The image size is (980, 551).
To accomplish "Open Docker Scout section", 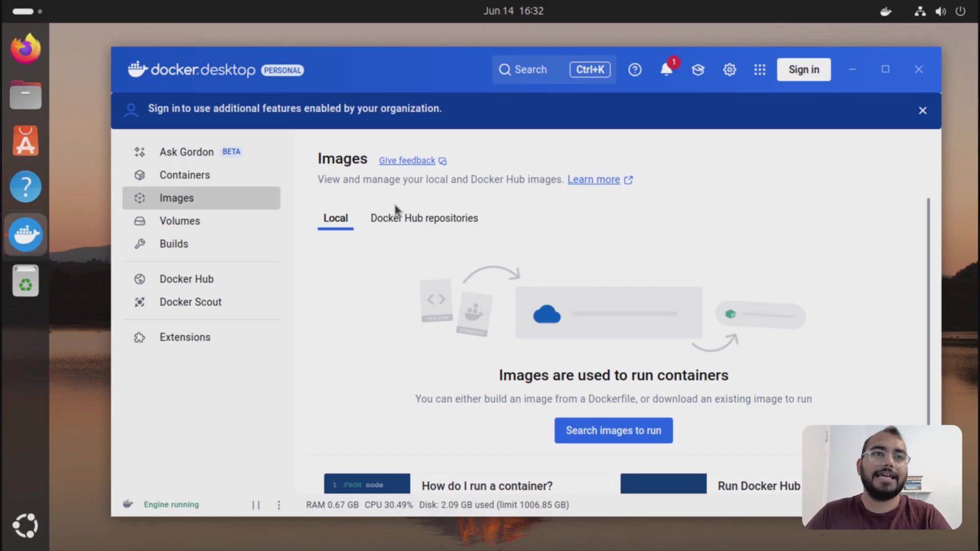I will point(201,302).
